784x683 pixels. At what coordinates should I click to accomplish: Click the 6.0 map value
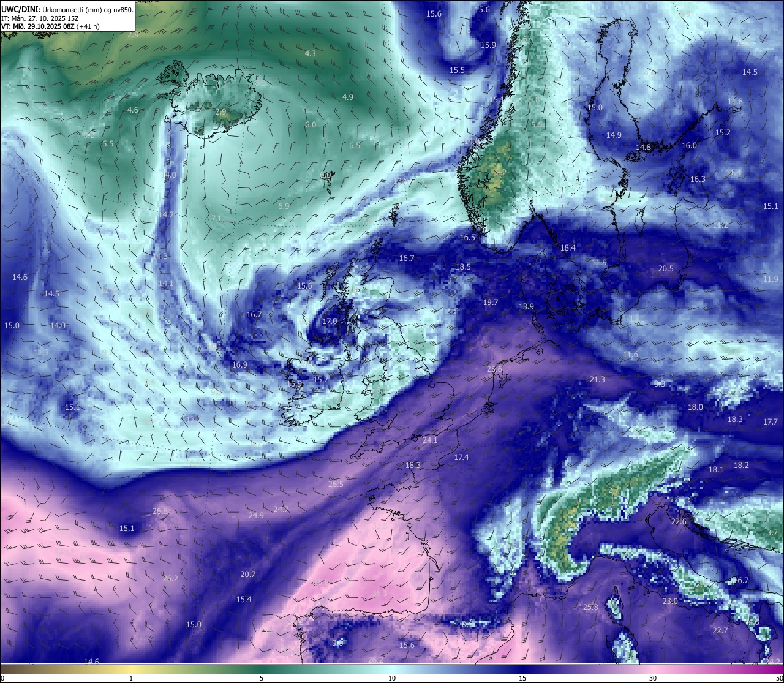click(311, 124)
